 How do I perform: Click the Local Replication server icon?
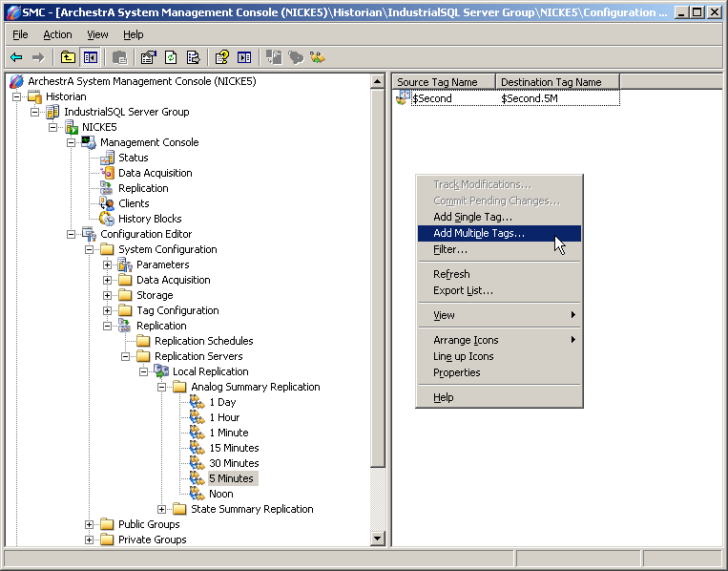[161, 371]
